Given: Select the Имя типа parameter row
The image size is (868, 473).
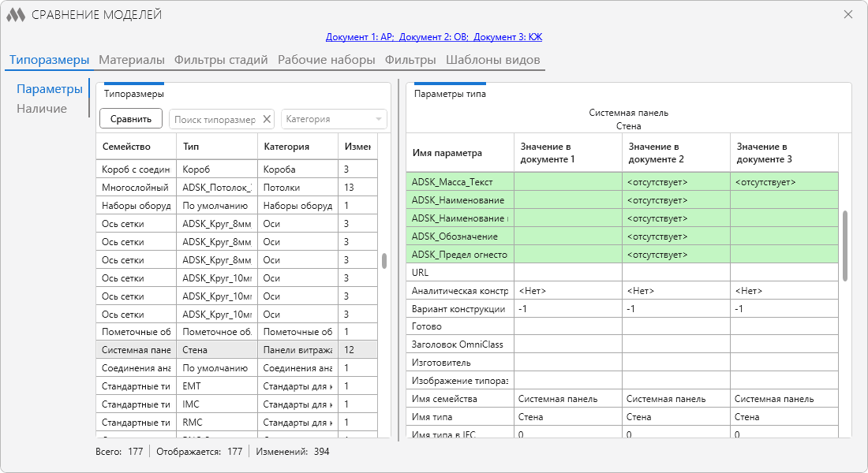Looking at the screenshot, I should 623,417.
